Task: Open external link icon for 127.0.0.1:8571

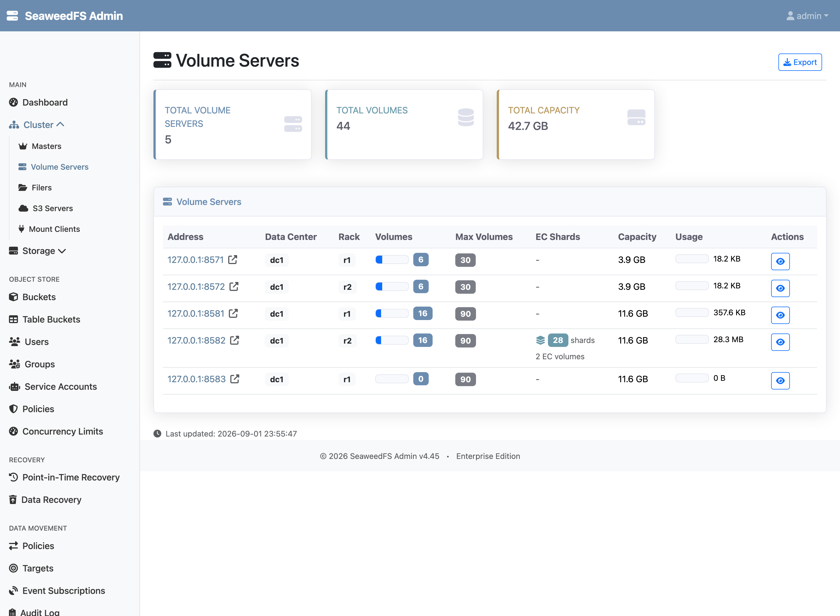Action: coord(233,260)
